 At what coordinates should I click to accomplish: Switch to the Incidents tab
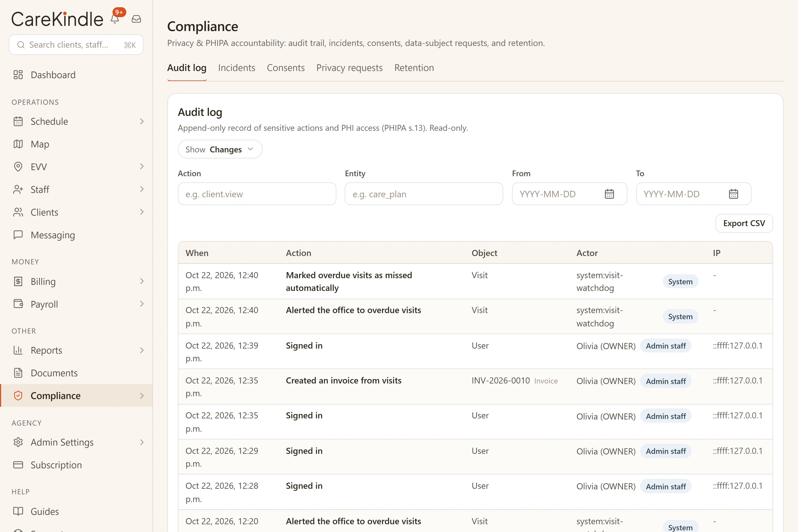pyautogui.click(x=236, y=68)
